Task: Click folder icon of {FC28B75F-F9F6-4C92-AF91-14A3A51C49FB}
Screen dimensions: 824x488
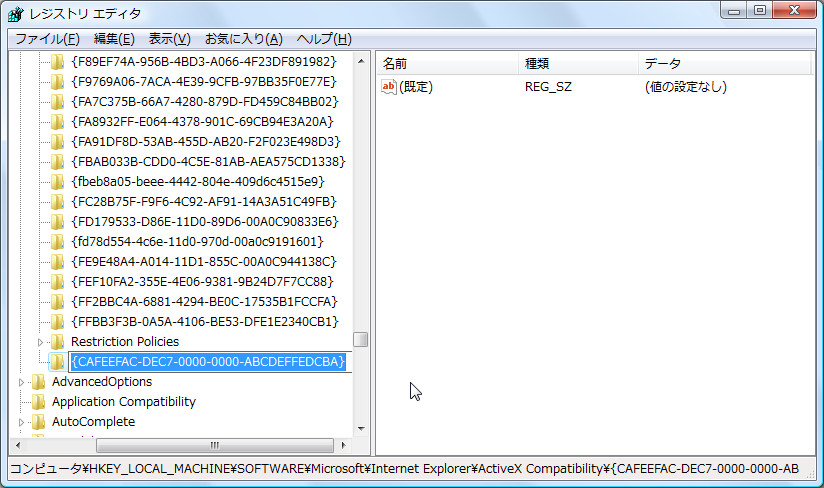Action: click(x=57, y=202)
